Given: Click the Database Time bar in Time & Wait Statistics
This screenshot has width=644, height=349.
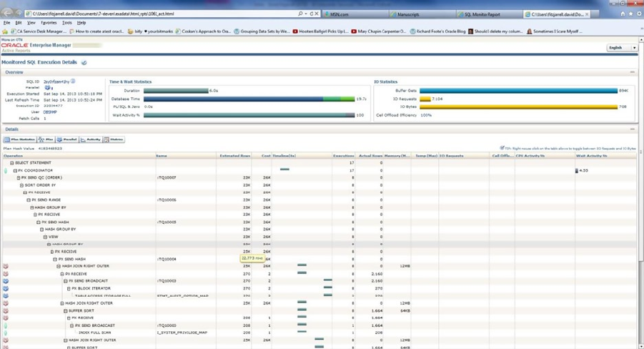Looking at the screenshot, I should 249,99.
